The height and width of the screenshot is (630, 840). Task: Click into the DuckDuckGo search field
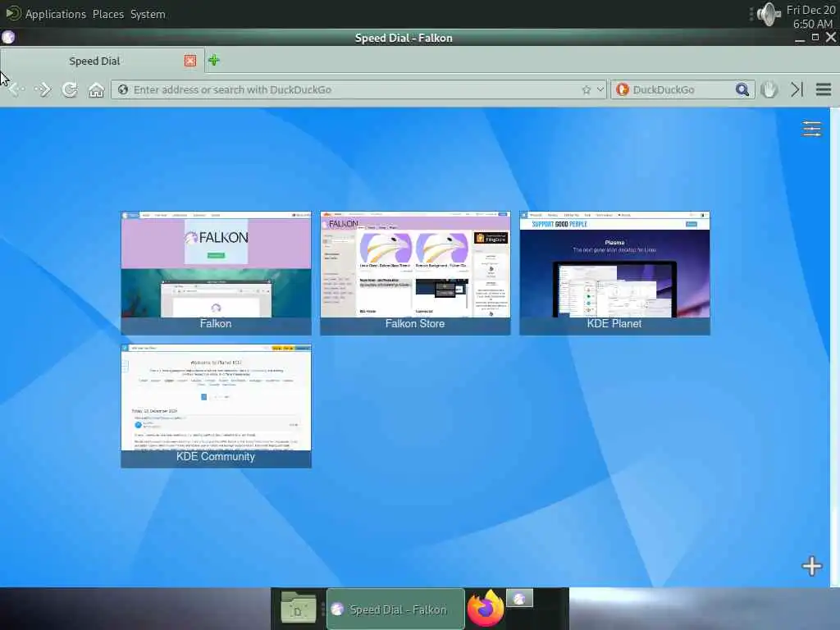682,89
